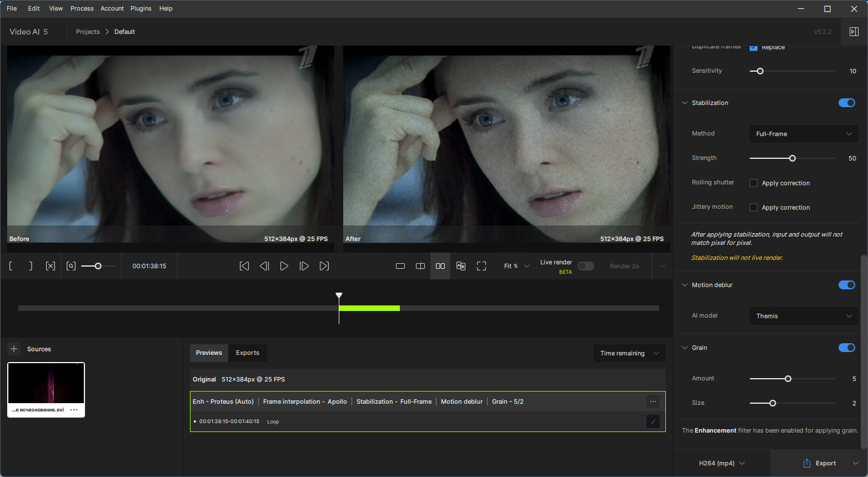868x477 pixels.
Task: Turn off the Grain toggle
Action: click(x=847, y=348)
